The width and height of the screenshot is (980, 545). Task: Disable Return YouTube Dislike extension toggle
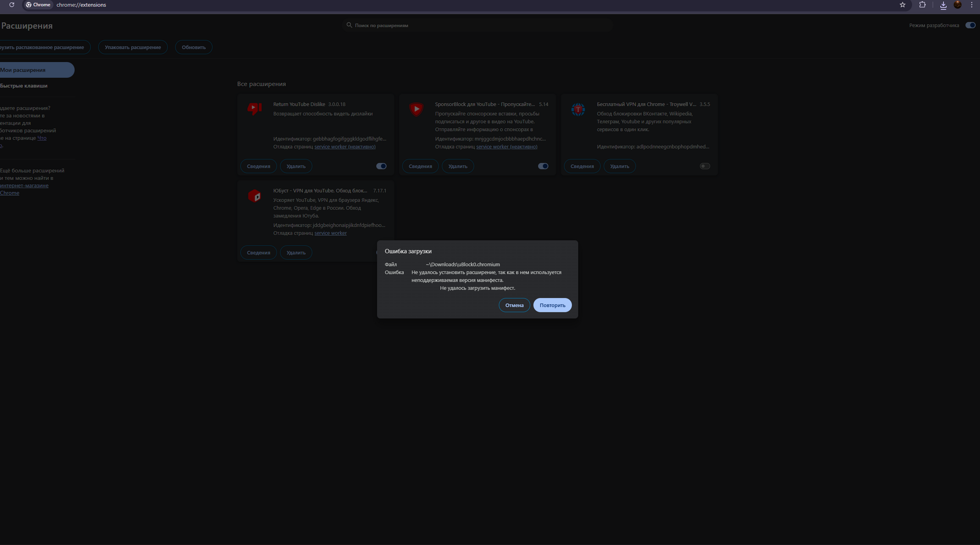pos(381,166)
